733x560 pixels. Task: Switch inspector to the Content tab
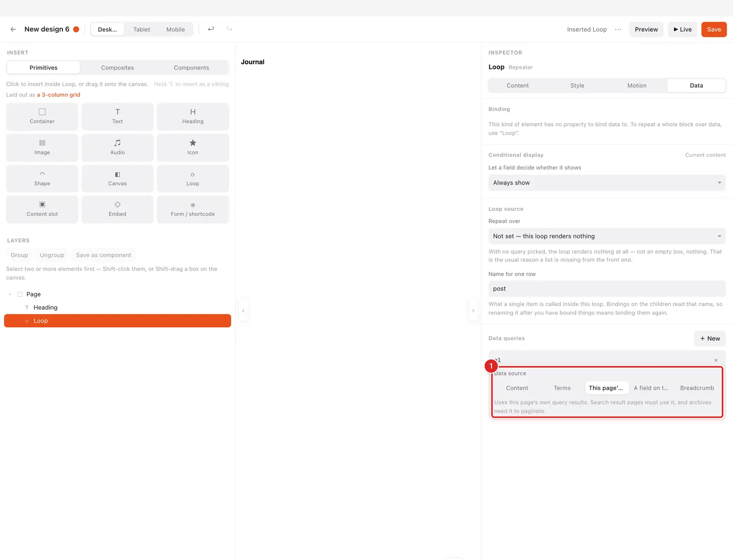click(x=518, y=85)
